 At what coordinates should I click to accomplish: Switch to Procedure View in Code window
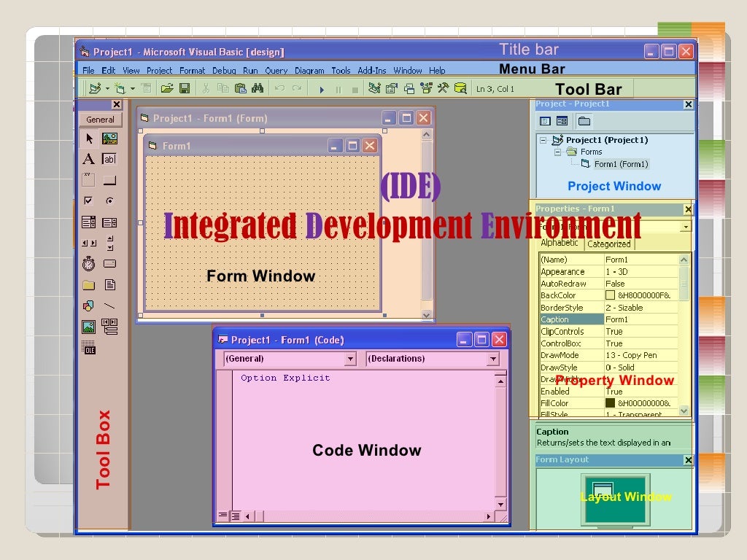[x=222, y=516]
